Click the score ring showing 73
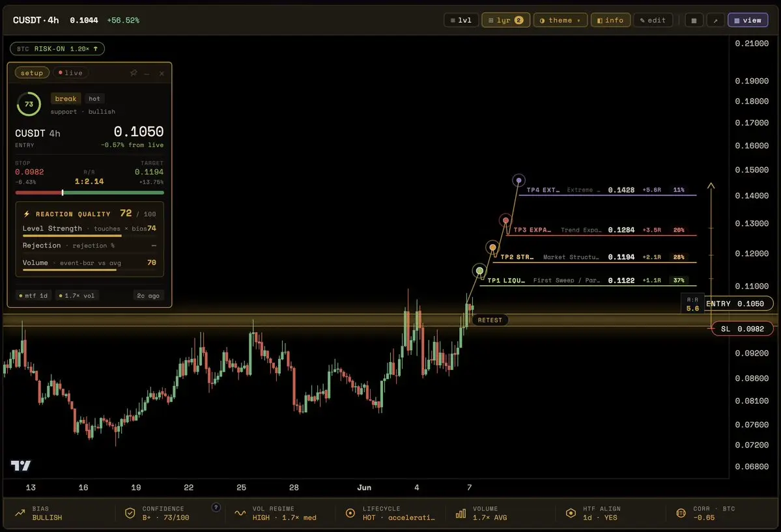The height and width of the screenshot is (532, 781). tap(29, 104)
